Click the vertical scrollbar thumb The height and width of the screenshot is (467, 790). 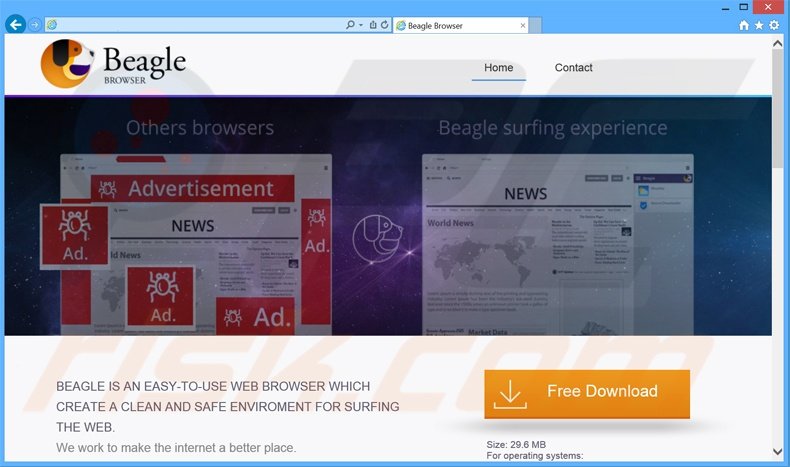777,109
